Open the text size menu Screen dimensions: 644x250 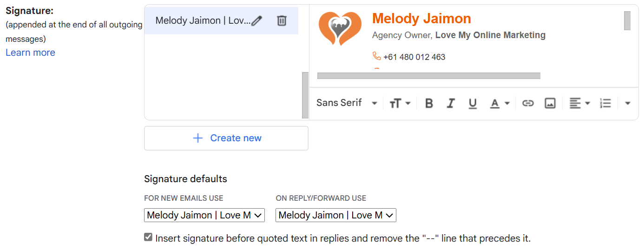[x=400, y=103]
